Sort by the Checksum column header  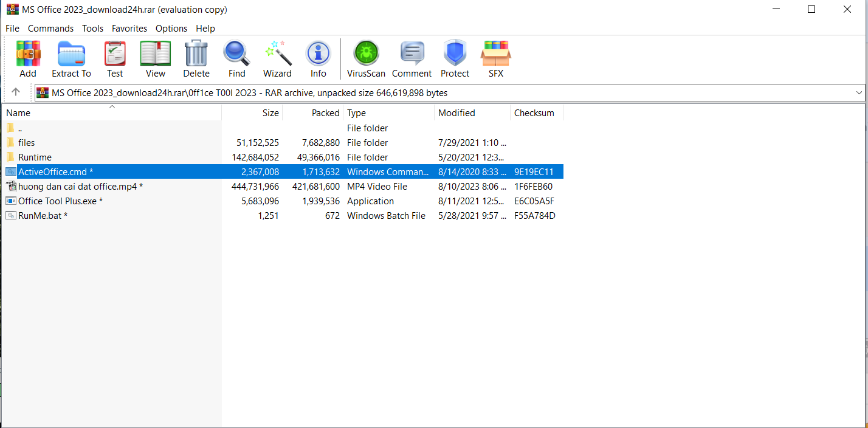click(x=537, y=112)
